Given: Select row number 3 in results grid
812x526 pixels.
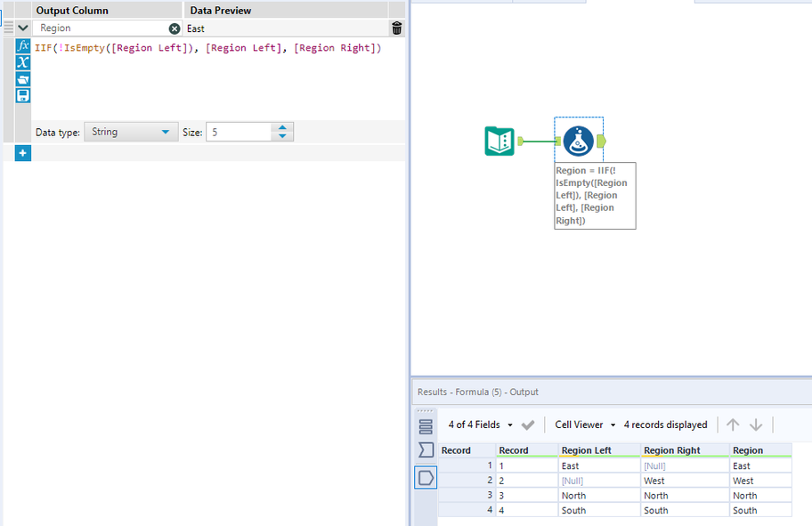Looking at the screenshot, I should tap(467, 496).
